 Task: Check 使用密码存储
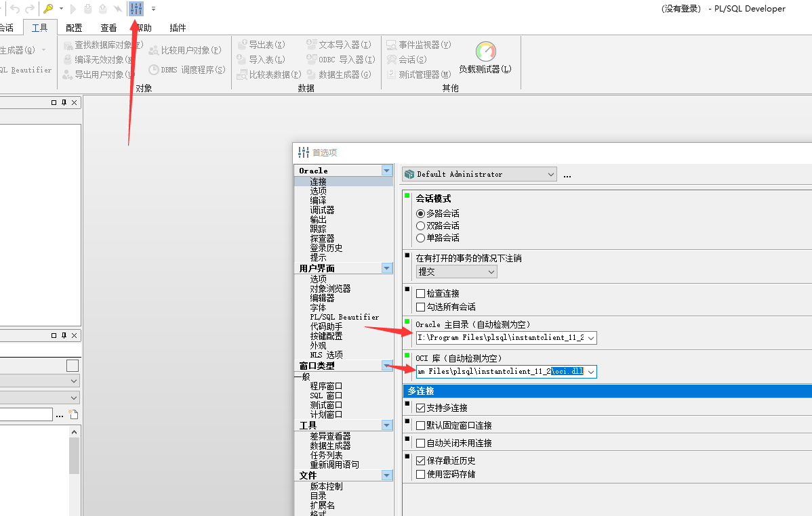click(x=420, y=474)
